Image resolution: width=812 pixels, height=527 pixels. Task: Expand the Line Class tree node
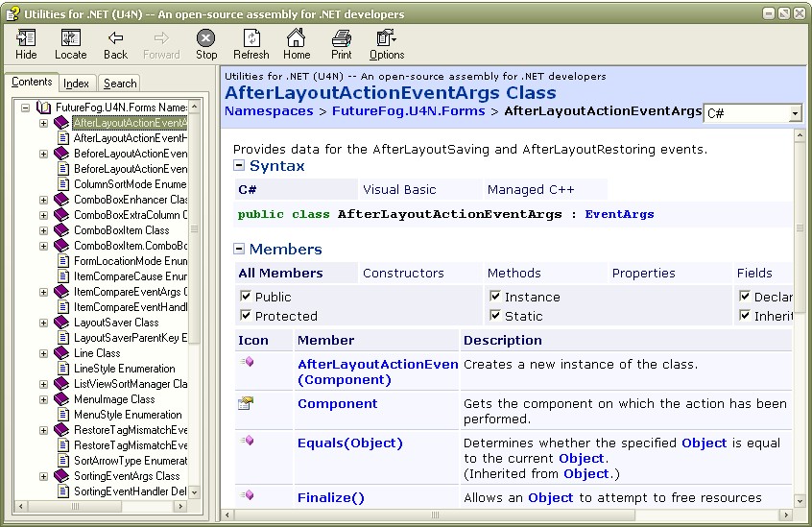tap(43, 353)
